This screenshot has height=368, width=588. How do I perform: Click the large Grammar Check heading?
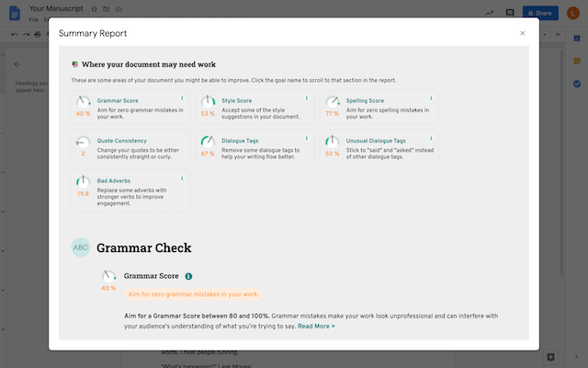coord(144,247)
